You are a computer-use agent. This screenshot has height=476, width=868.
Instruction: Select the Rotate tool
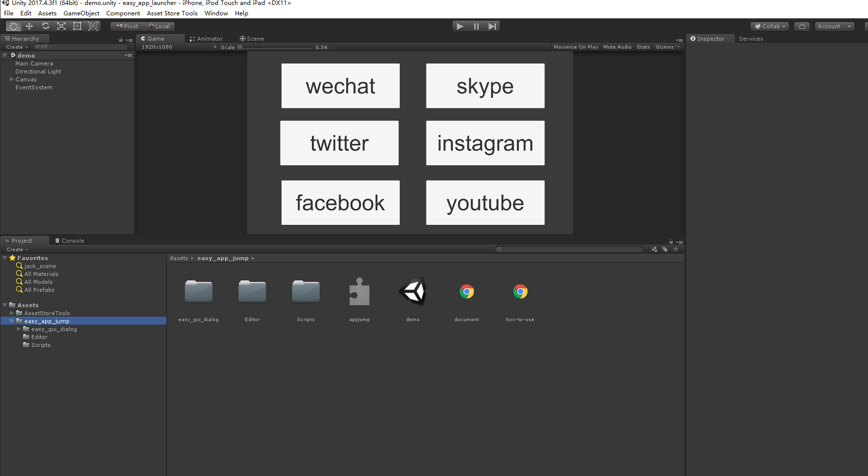coord(46,26)
